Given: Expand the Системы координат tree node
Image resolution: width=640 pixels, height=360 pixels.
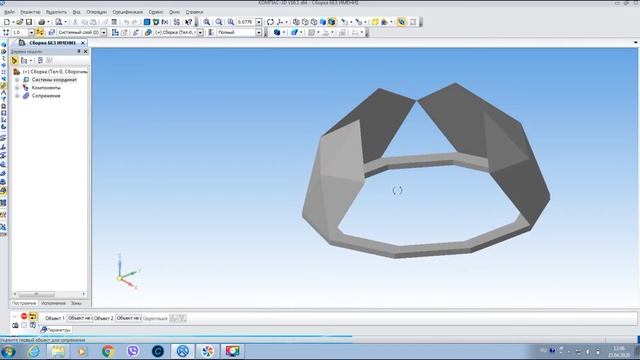Looking at the screenshot, I should pyautogui.click(x=17, y=80).
